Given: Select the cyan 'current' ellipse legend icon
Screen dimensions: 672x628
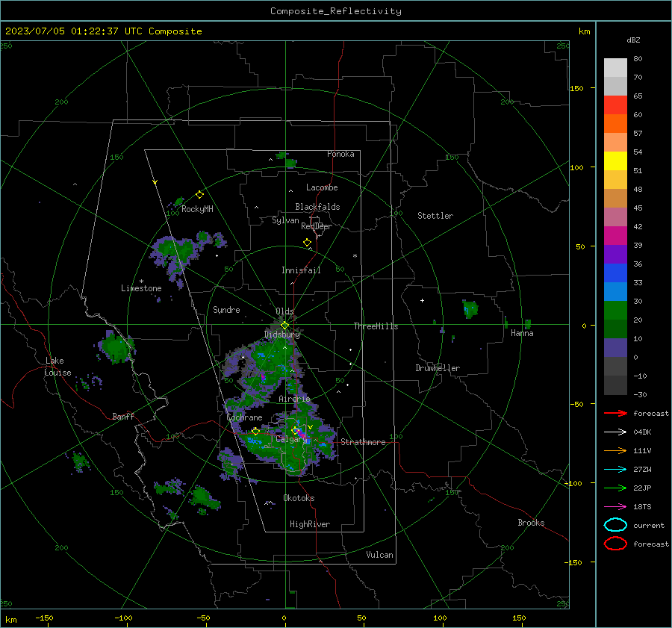Looking at the screenshot, I should (615, 525).
